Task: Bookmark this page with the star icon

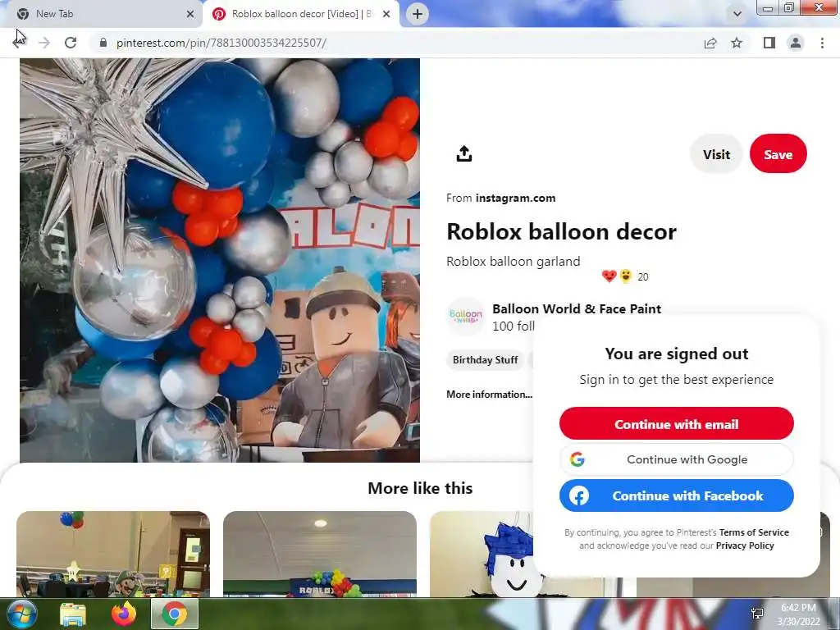Action: pos(737,43)
